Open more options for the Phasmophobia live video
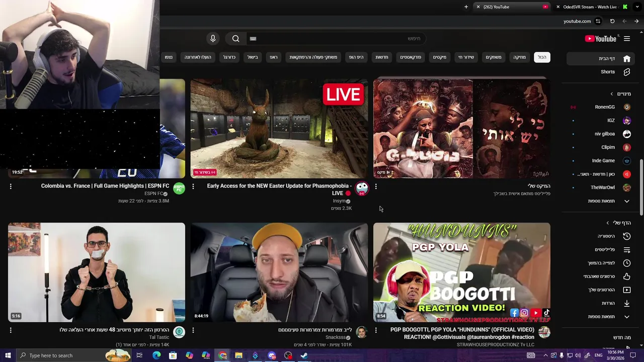 pos(193,187)
